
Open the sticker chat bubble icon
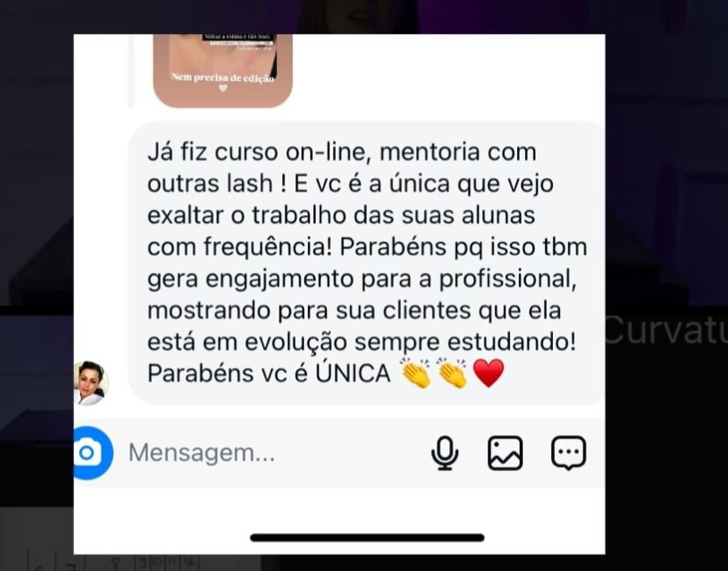pyautogui.click(x=569, y=453)
